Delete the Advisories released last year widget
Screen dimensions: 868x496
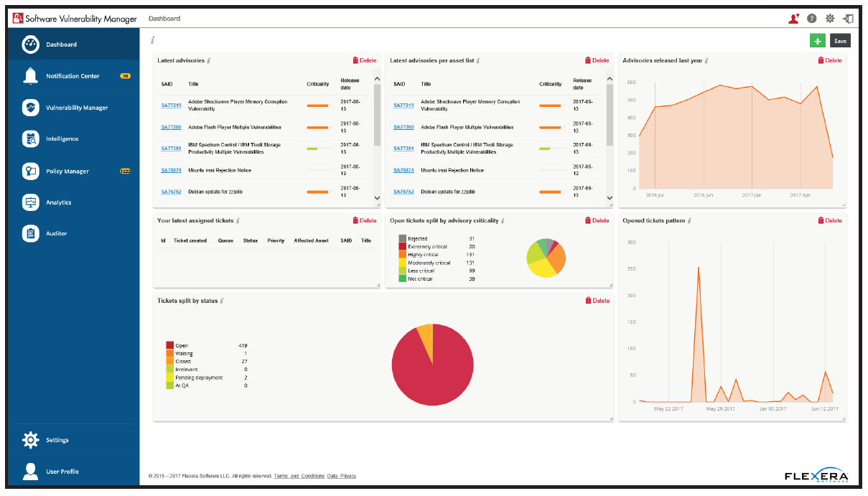pos(830,61)
